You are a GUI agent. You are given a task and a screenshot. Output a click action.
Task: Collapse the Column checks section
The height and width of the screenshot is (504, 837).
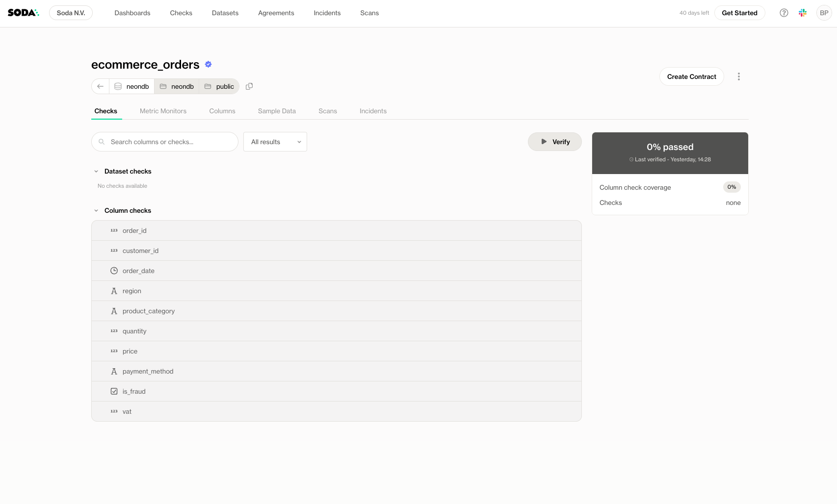click(96, 210)
